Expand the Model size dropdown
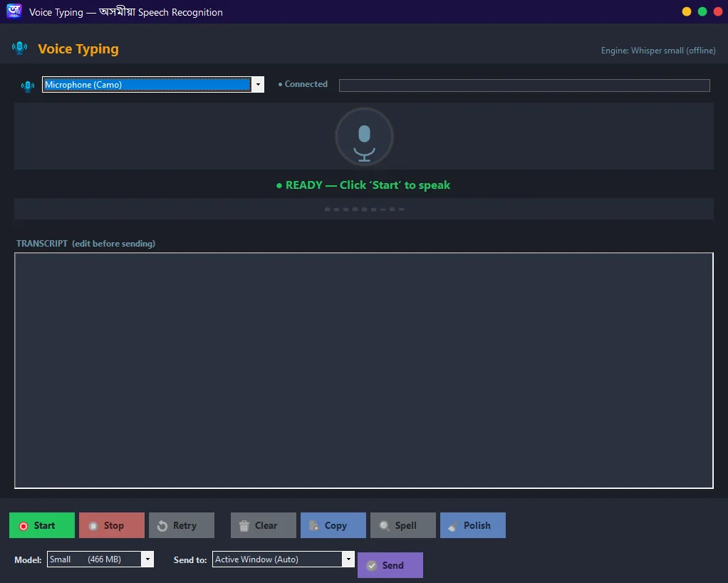The image size is (728, 583). [100, 559]
